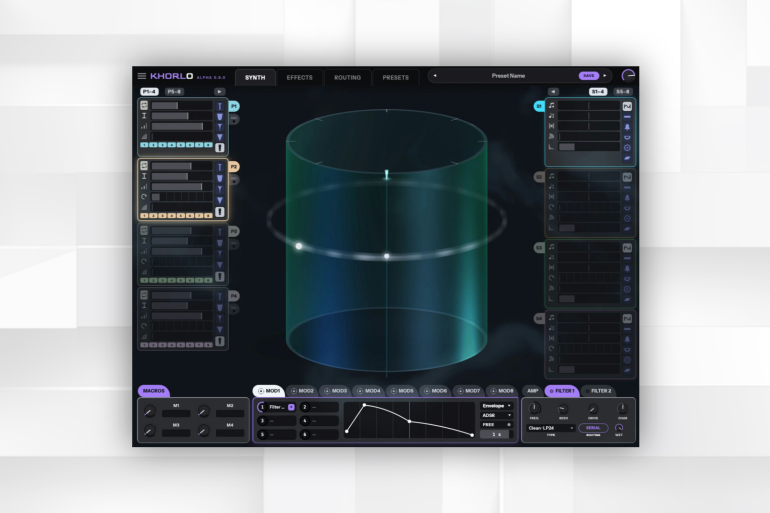Screen dimensions: 770x513
Task: Open the PRESETS tab
Action: [395, 78]
